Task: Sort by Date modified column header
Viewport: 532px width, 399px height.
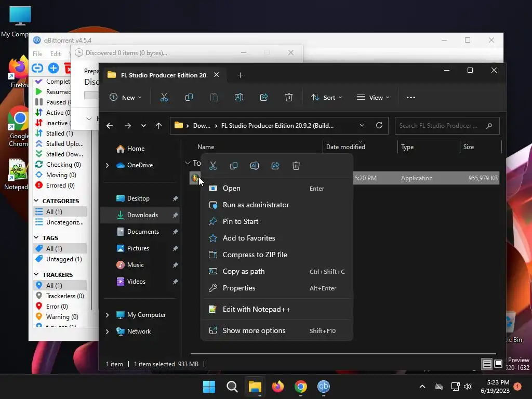Action: [360, 147]
